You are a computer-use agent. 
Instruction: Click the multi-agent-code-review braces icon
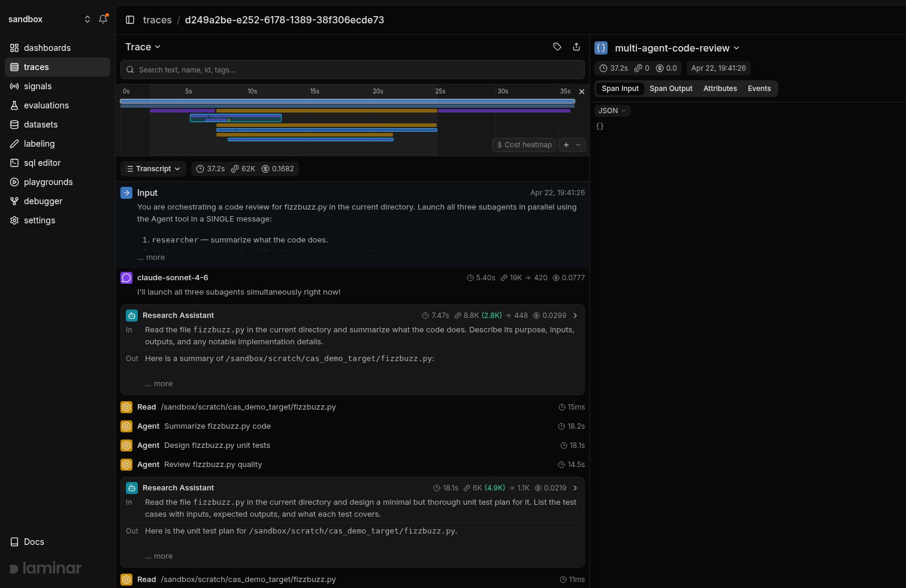[601, 48]
